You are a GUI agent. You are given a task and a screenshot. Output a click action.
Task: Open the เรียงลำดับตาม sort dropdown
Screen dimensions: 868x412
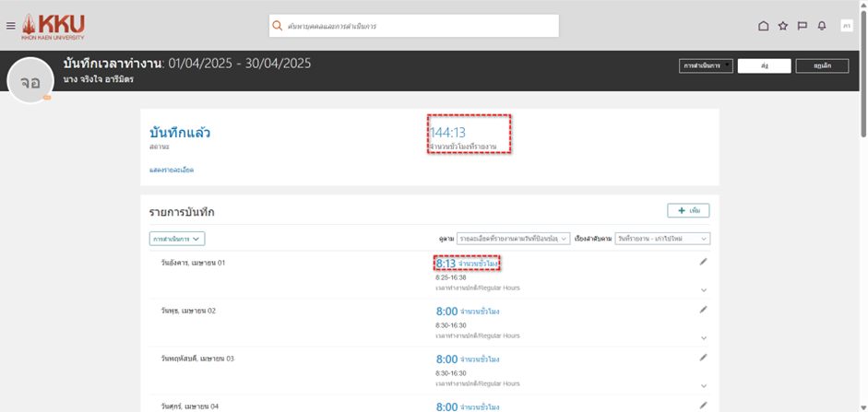[662, 239]
